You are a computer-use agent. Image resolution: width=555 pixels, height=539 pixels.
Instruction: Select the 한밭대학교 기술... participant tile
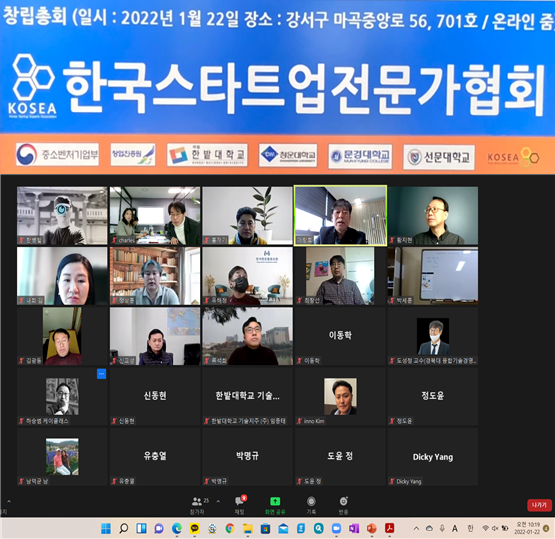[x=248, y=396]
